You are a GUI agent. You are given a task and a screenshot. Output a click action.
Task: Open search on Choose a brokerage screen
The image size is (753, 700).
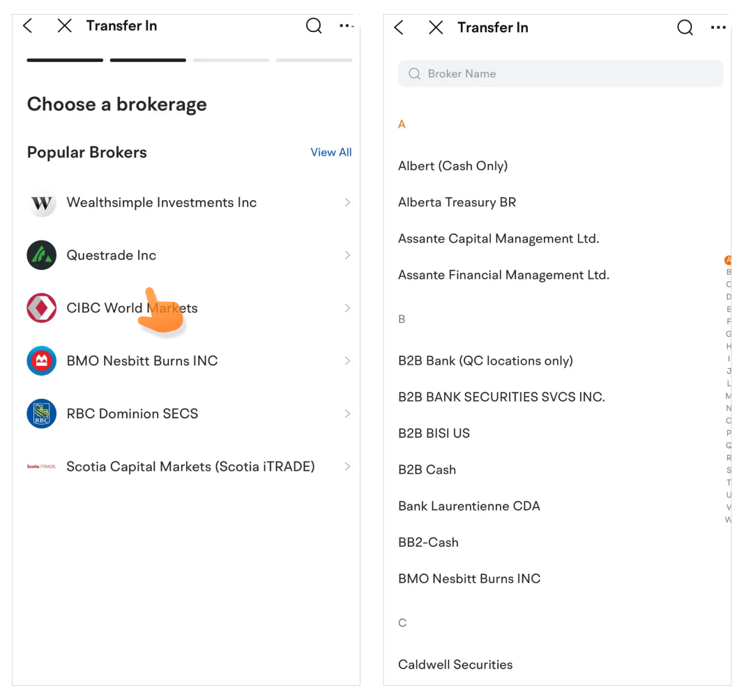(314, 26)
